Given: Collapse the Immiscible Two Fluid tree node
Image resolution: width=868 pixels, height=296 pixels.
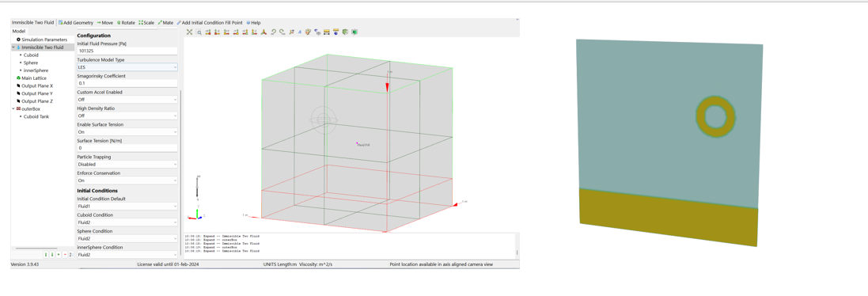Looking at the screenshot, I should [13, 47].
